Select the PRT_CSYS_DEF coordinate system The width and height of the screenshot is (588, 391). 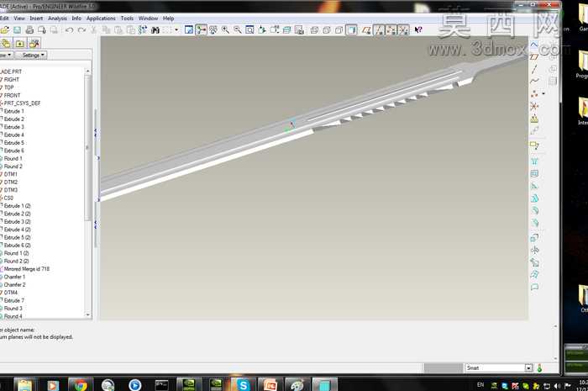22,103
